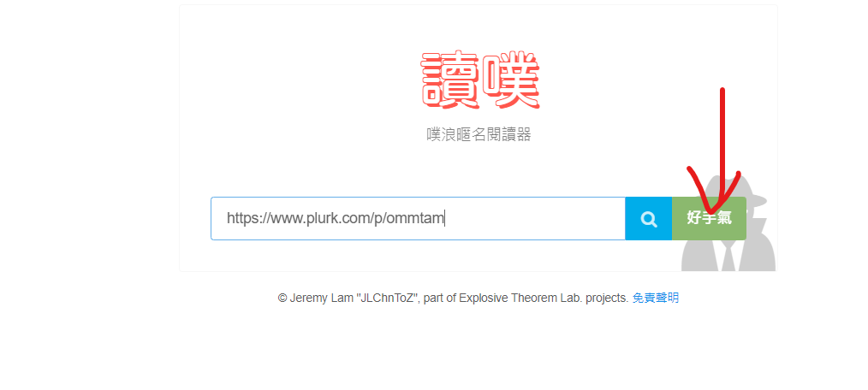Open the 免責聲明 disclaimer link
This screenshot has height=390, width=868.
[656, 298]
